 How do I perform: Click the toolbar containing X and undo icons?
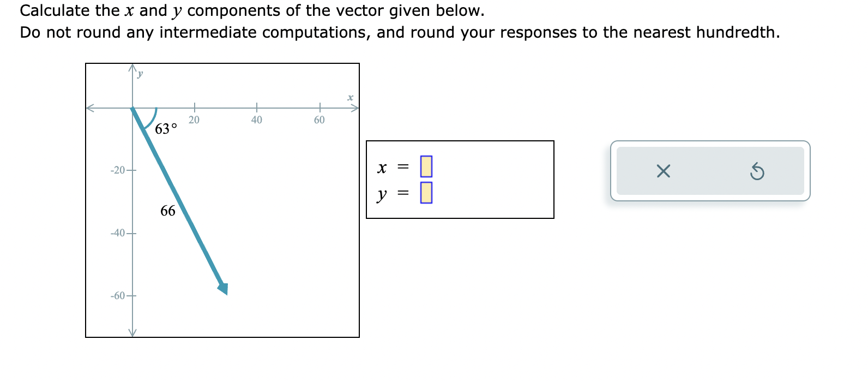(710, 171)
